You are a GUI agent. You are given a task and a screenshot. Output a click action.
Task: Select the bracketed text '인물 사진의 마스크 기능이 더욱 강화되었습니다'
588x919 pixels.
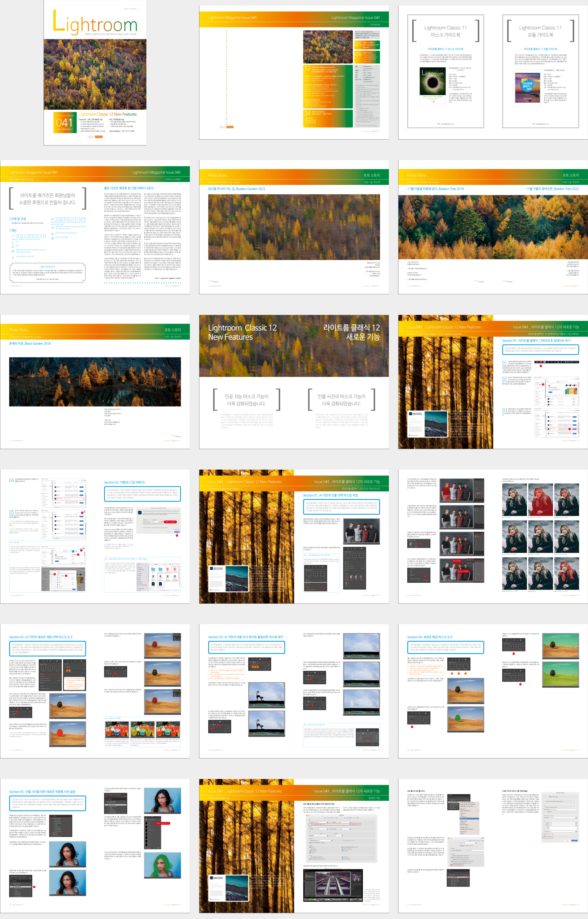[x=341, y=400]
